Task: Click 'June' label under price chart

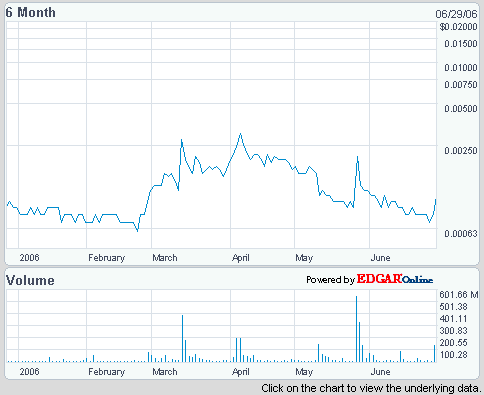Action: (380, 258)
